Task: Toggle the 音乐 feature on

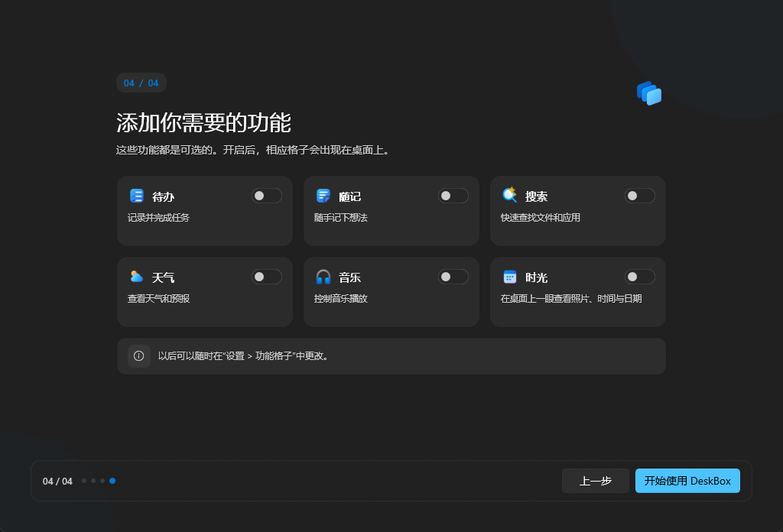Action: (x=453, y=277)
